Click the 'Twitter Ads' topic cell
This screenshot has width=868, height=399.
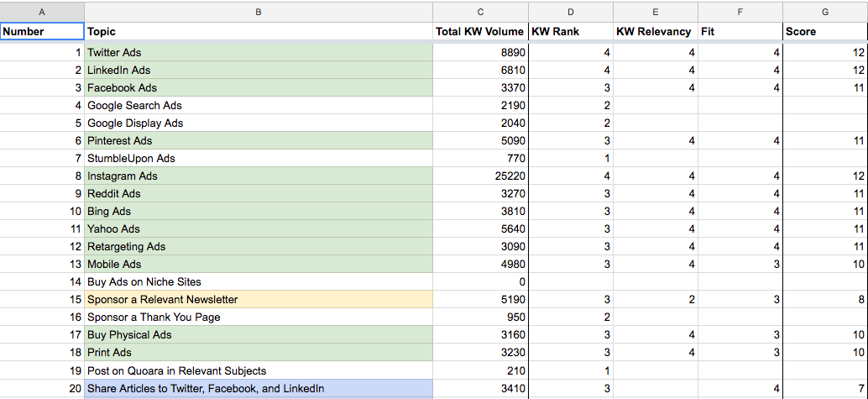[259, 53]
